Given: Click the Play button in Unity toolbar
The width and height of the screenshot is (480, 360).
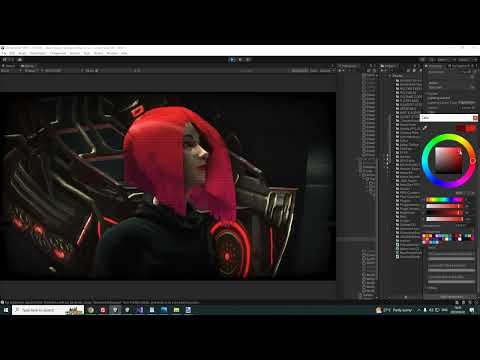Looking at the screenshot, I should [233, 60].
